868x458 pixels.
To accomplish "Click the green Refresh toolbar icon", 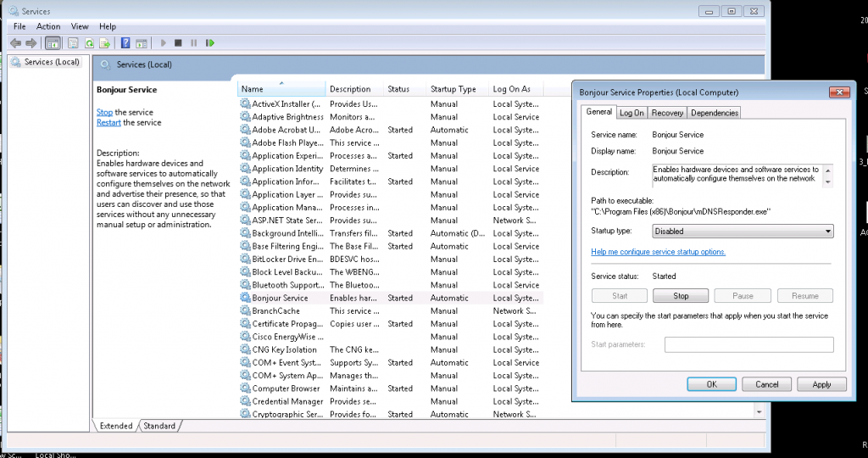I will coord(88,43).
